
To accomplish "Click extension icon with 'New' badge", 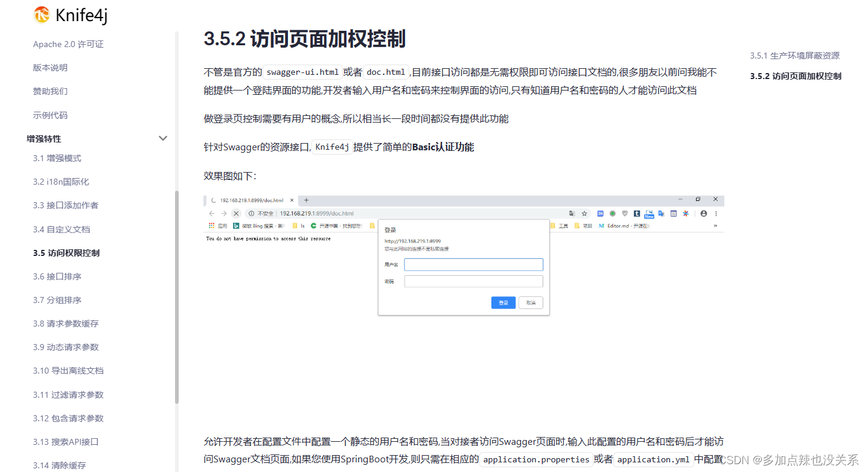I will 649,214.
